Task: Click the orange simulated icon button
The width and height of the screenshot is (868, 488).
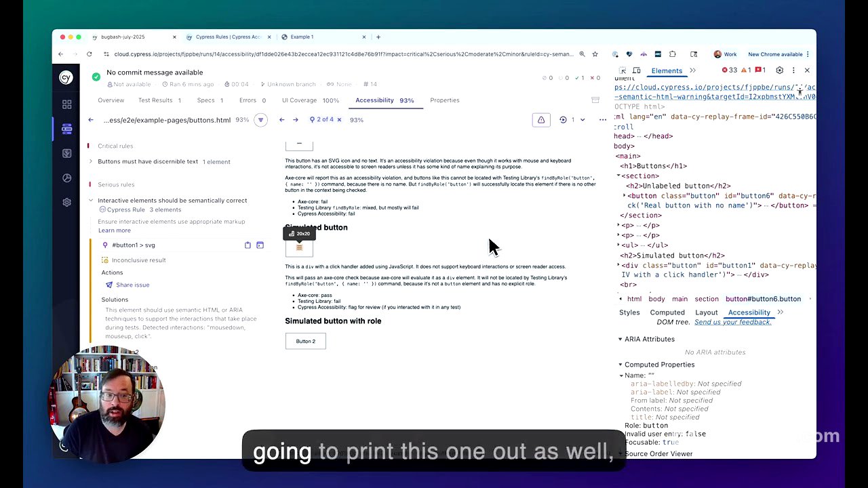Action: (299, 247)
